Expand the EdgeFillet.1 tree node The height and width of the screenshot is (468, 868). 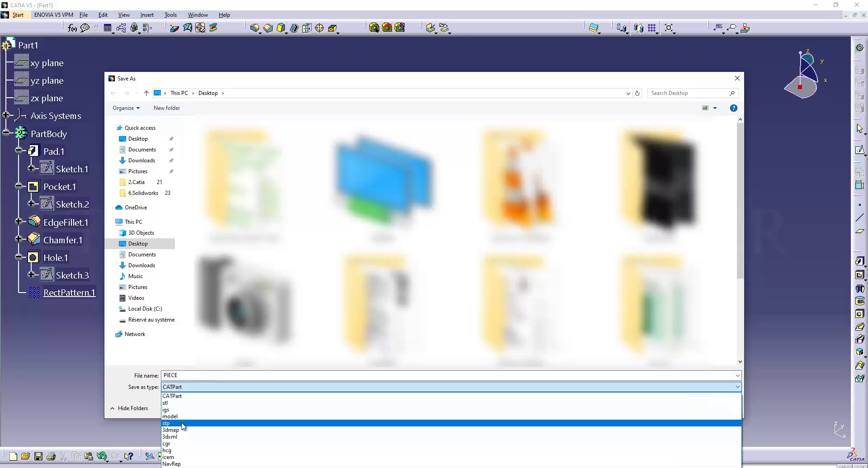19,222
